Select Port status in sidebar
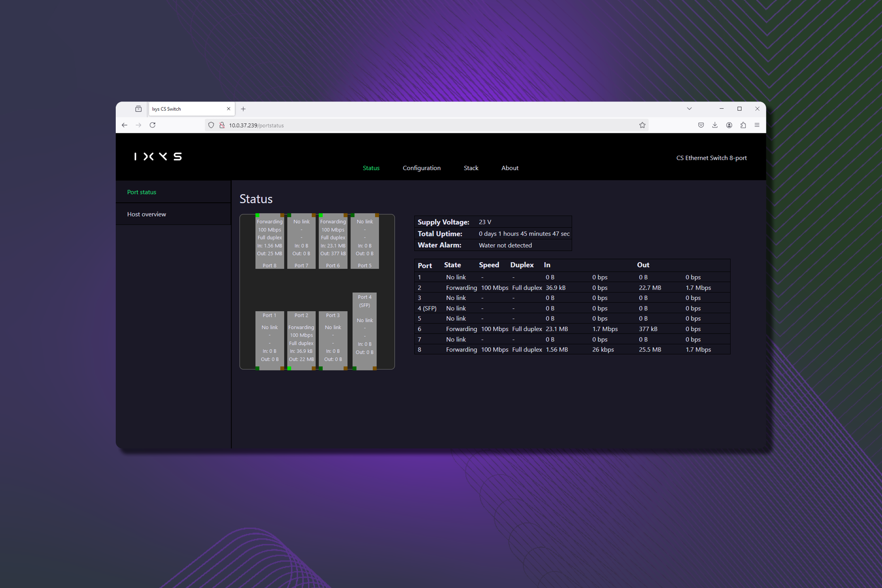 point(142,192)
